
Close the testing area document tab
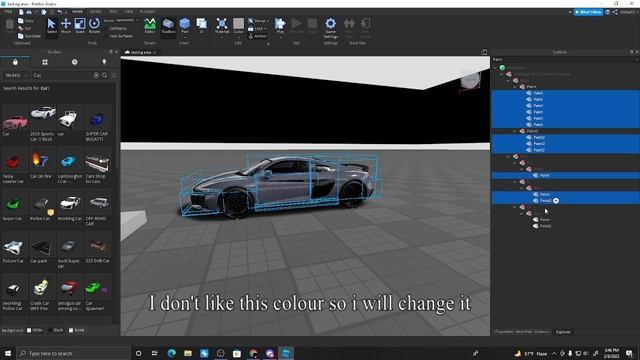coord(155,53)
